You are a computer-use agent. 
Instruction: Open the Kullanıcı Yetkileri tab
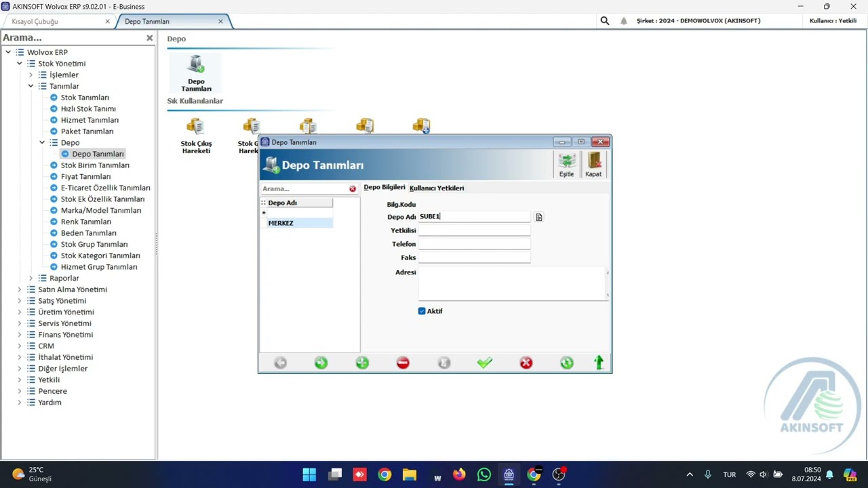(437, 188)
